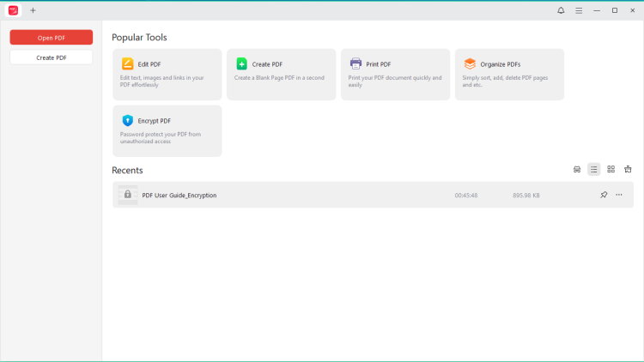Open the locked PDF User Guide_Encryption thumbnail
The image size is (644, 362).
pyautogui.click(x=128, y=195)
